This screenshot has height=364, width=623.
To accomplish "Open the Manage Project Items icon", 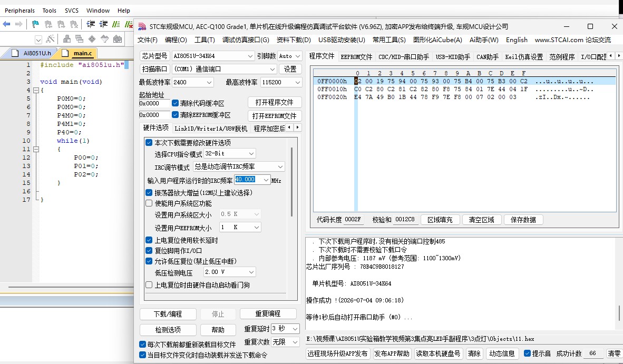I will point(67,39).
